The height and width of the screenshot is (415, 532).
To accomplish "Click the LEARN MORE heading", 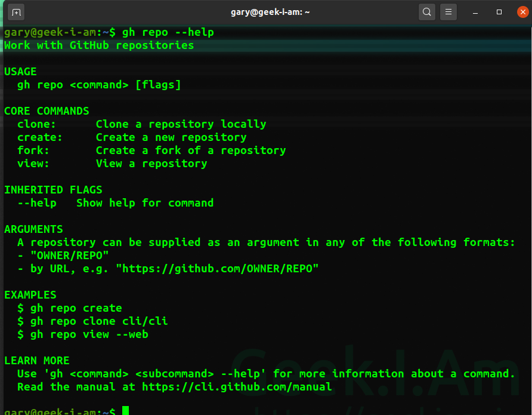I will tap(36, 361).
